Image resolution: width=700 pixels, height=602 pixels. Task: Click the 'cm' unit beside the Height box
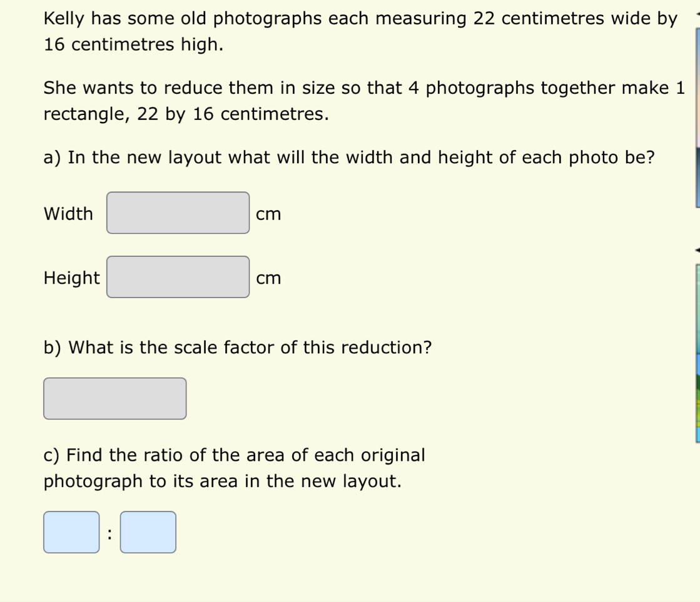tap(268, 278)
